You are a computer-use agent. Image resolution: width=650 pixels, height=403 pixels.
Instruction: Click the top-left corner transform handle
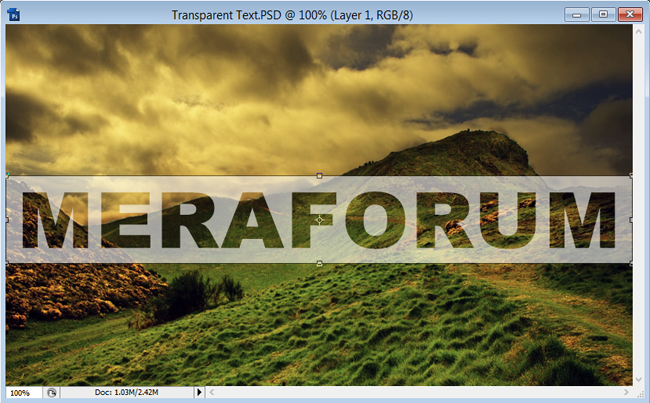(7, 175)
